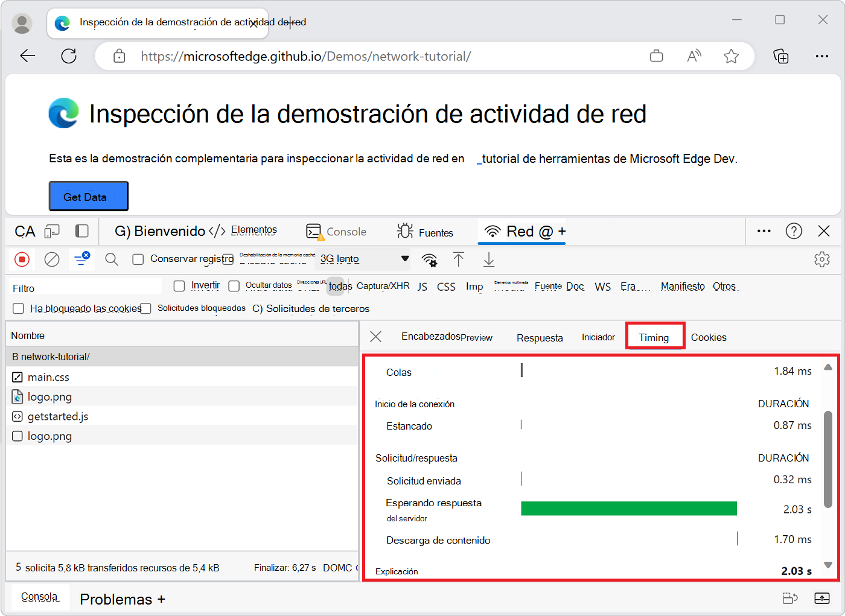Filter requests by JS type
The width and height of the screenshot is (845, 616).
point(422,287)
